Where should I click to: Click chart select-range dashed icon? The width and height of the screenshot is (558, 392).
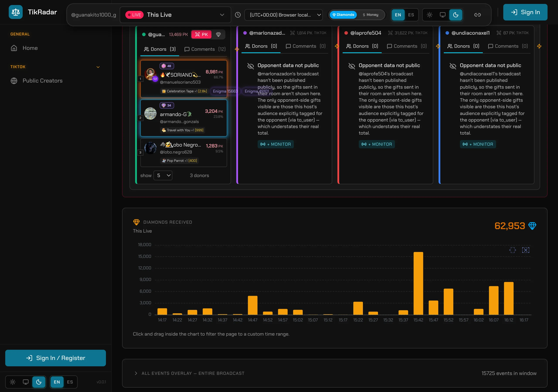tap(512, 250)
